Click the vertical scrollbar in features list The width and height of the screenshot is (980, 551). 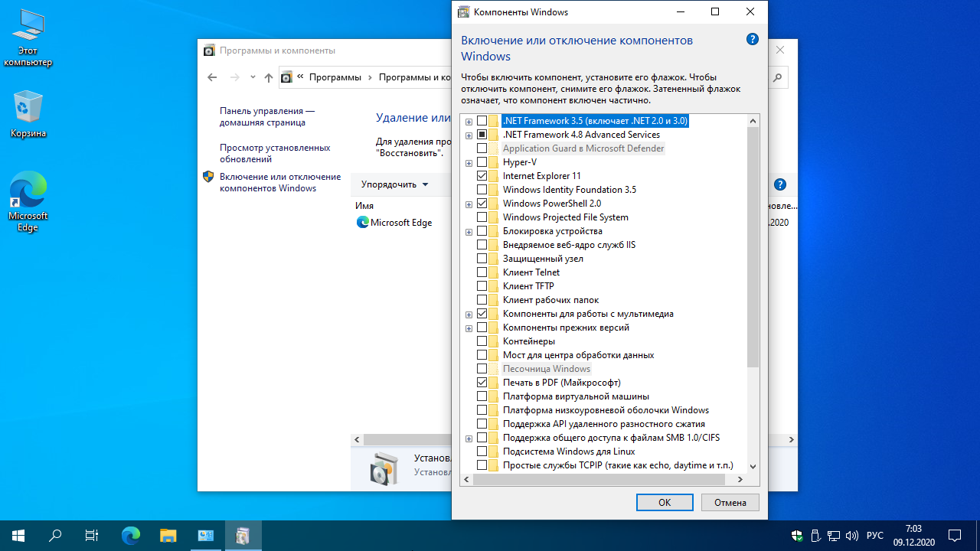pyautogui.click(x=753, y=247)
